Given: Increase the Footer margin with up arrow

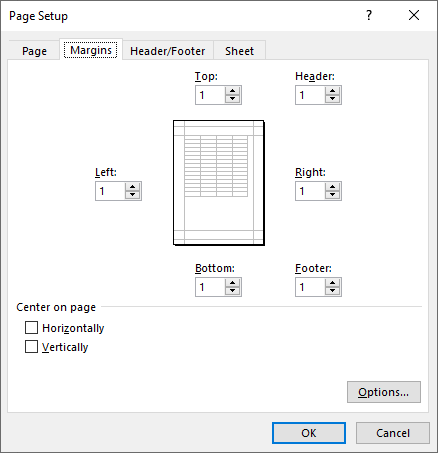Looking at the screenshot, I should click(x=332, y=283).
